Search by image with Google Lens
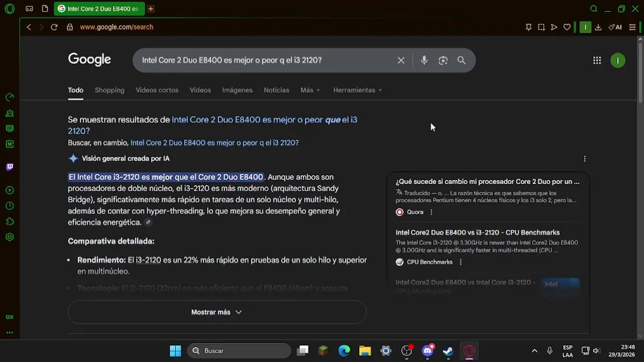644x362 pixels. (x=443, y=60)
